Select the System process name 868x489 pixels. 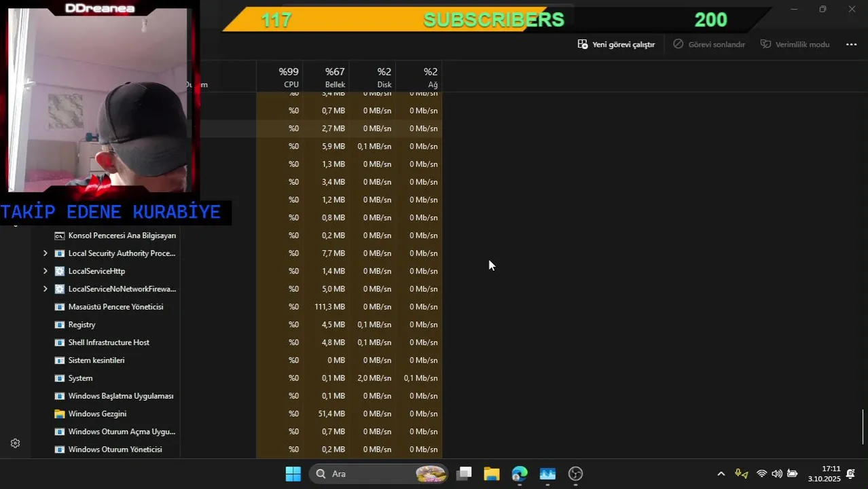click(80, 378)
